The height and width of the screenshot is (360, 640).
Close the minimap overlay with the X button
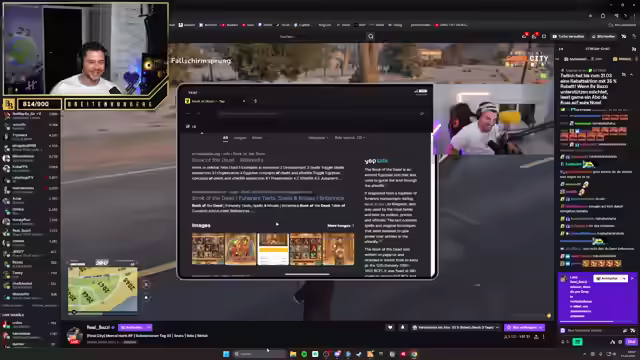click(x=146, y=284)
